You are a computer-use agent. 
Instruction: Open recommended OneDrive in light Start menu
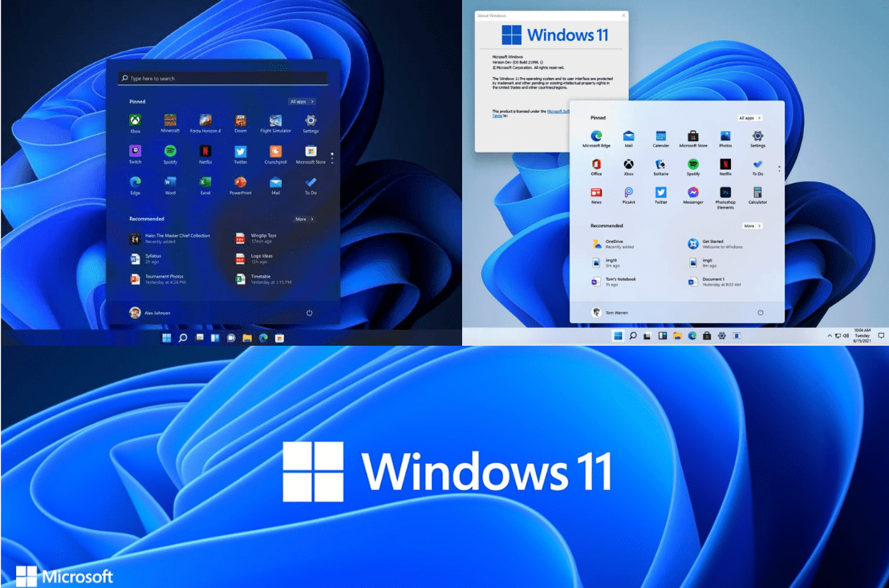(613, 244)
